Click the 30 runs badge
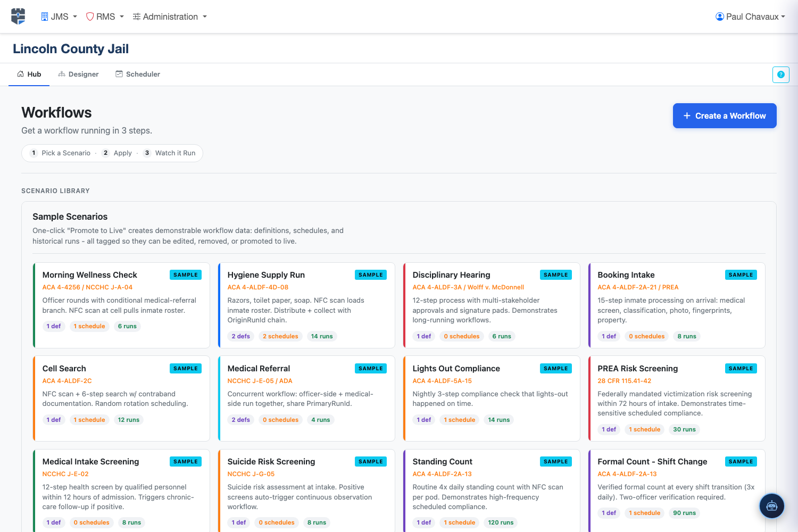 click(x=684, y=429)
